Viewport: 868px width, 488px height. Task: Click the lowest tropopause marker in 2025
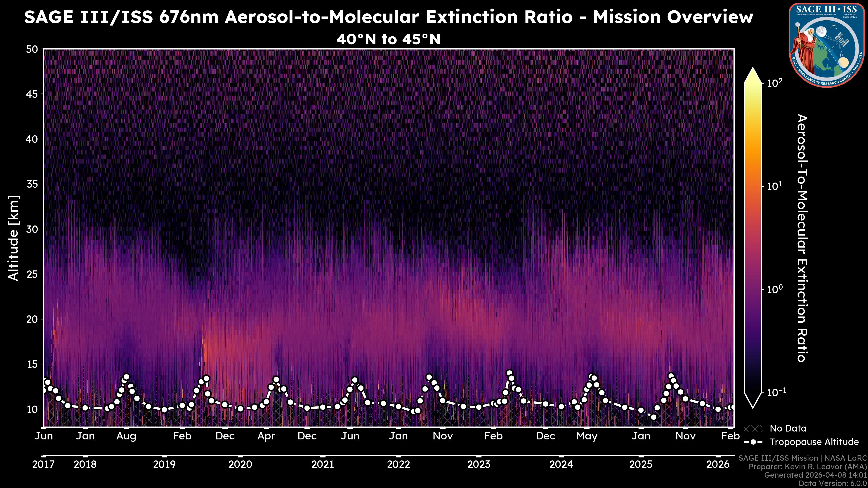(x=654, y=417)
